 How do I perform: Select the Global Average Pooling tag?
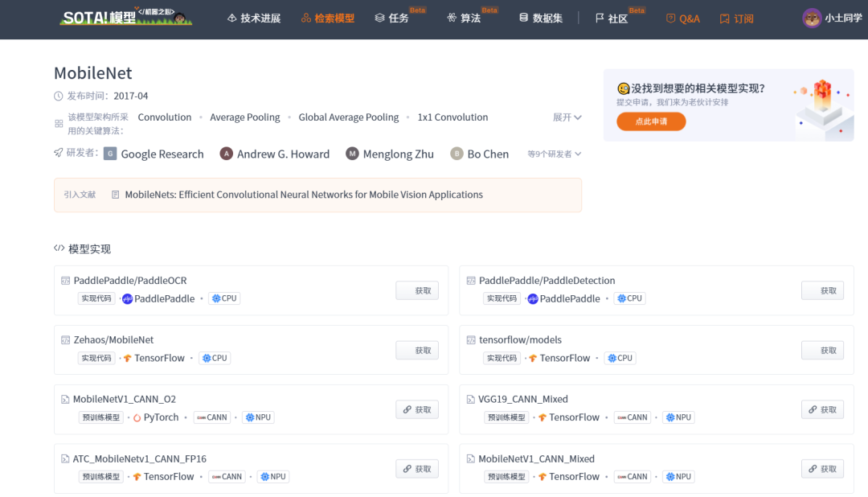coord(349,117)
